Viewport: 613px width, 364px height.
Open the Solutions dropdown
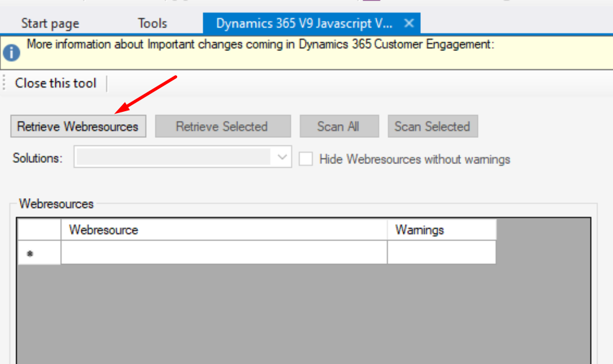183,157
